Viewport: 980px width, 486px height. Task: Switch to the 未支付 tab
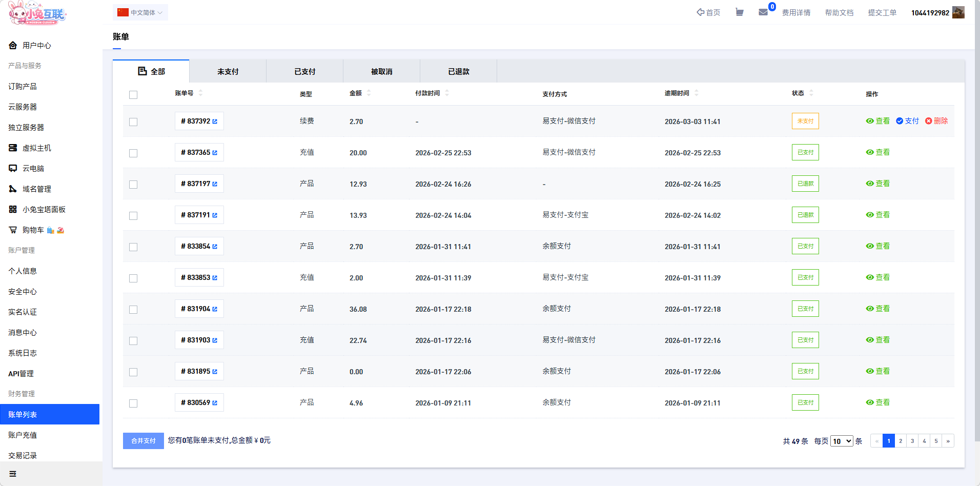[x=228, y=71]
